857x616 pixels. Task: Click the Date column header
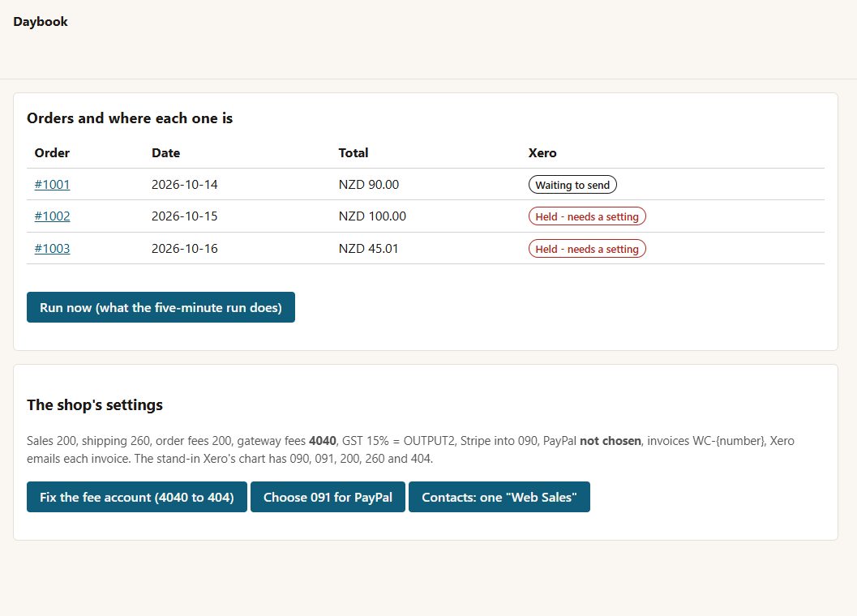pos(165,153)
